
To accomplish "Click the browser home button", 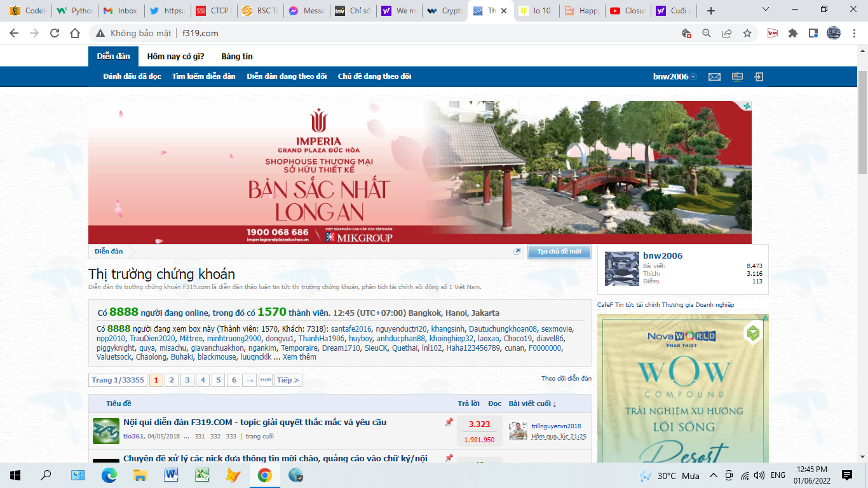I will coord(75,33).
